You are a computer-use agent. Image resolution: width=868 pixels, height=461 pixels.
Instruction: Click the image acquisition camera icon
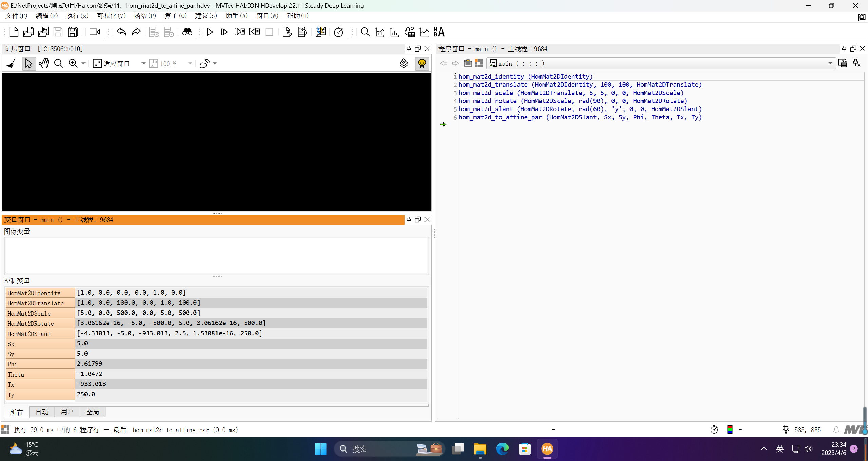[x=94, y=32]
